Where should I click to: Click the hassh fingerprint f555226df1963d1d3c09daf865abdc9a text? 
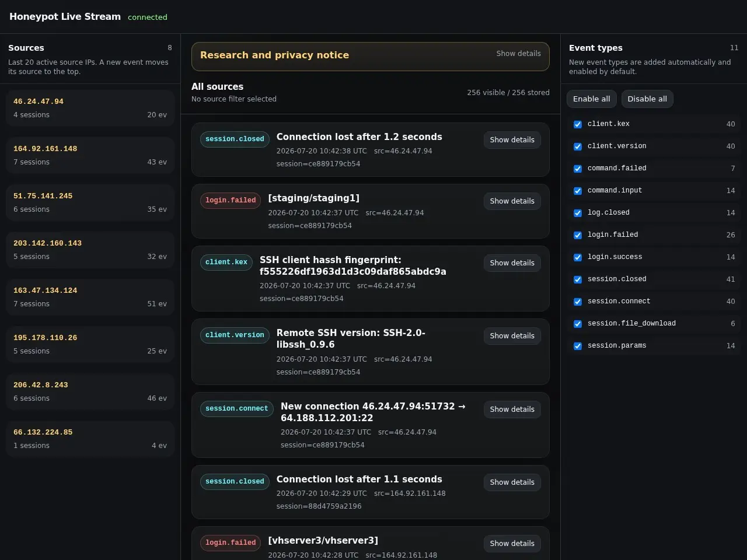click(352, 272)
